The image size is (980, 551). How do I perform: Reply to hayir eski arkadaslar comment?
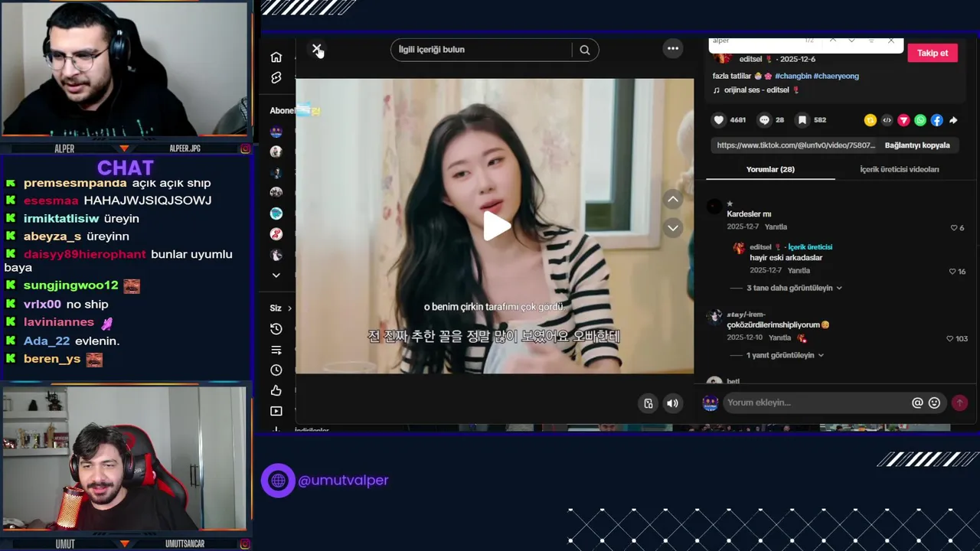tap(799, 270)
